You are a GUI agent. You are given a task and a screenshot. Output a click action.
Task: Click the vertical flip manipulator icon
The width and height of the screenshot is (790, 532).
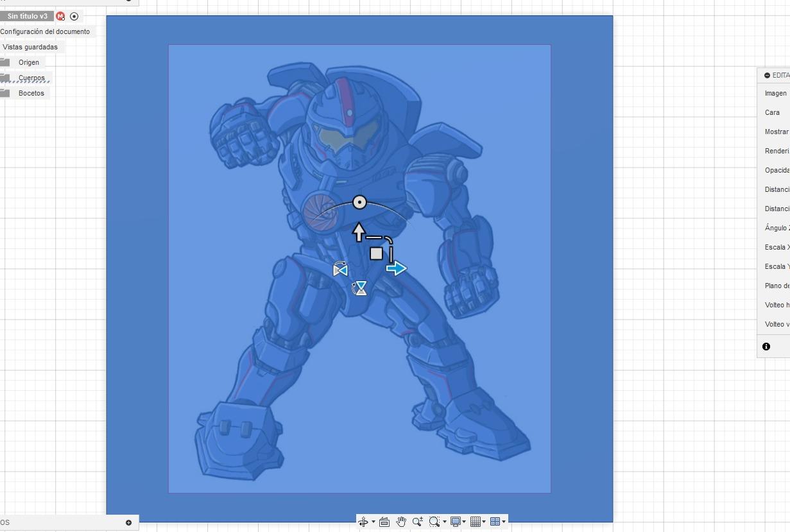pyautogui.click(x=361, y=289)
